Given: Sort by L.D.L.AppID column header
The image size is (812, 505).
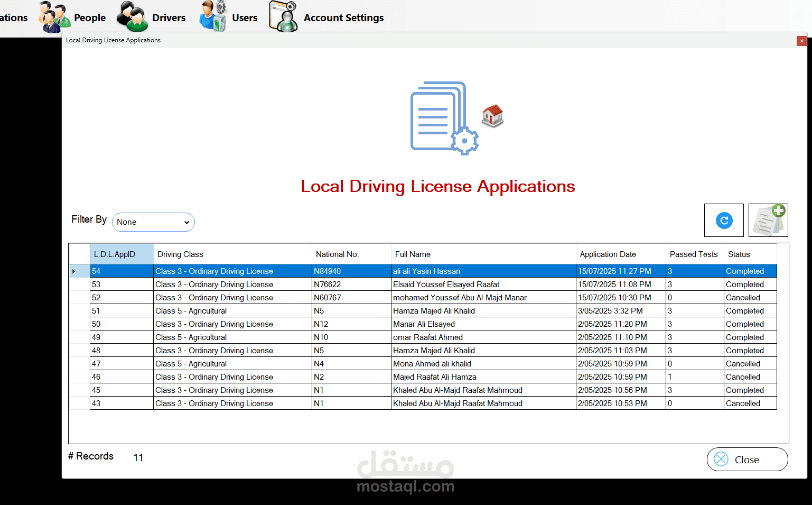Looking at the screenshot, I should (122, 254).
